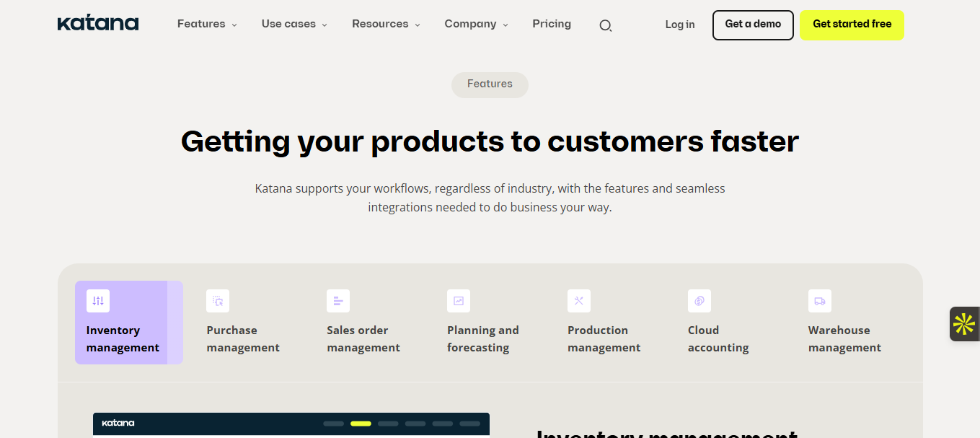Select the Warehouse management tab
980x438 pixels.
pos(852,323)
